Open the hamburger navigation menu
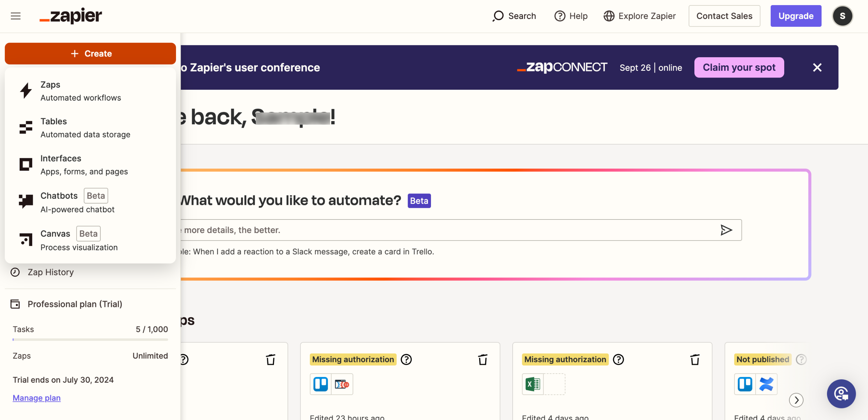 pos(16,16)
